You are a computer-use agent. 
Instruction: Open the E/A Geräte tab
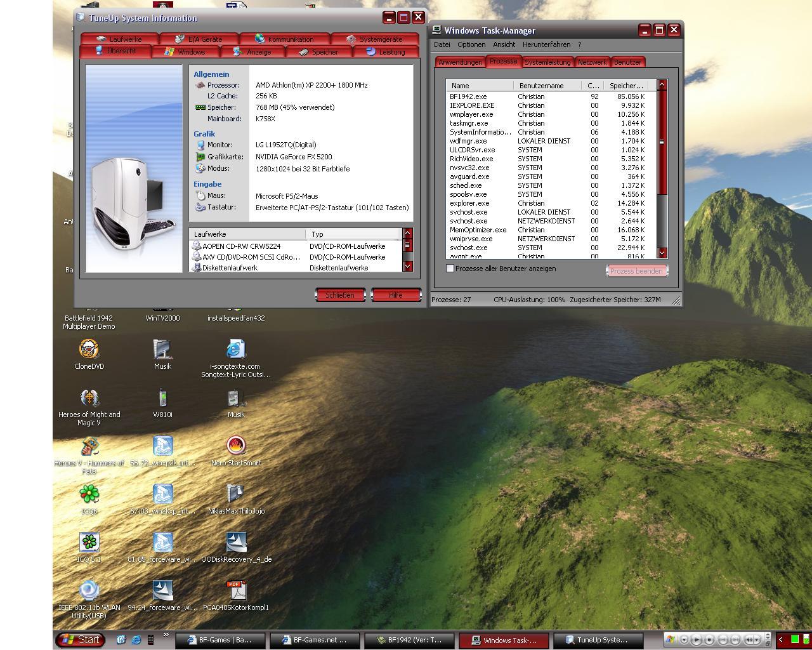tap(199, 39)
